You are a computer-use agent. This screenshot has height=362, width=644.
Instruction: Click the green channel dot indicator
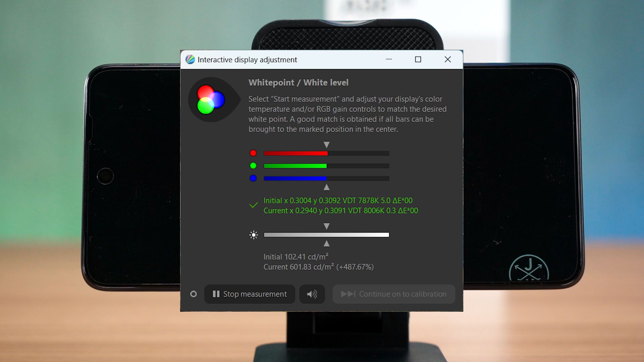[253, 166]
